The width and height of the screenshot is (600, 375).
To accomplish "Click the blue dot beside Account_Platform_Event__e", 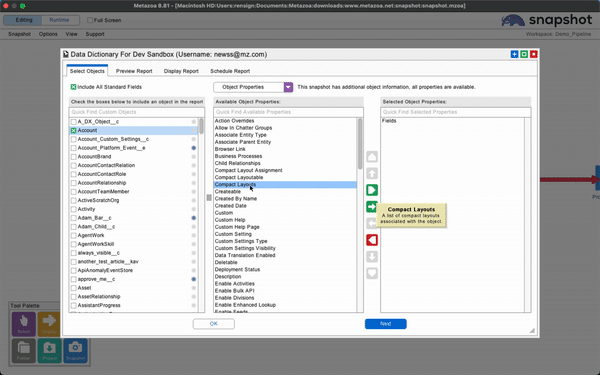I will click(194, 148).
